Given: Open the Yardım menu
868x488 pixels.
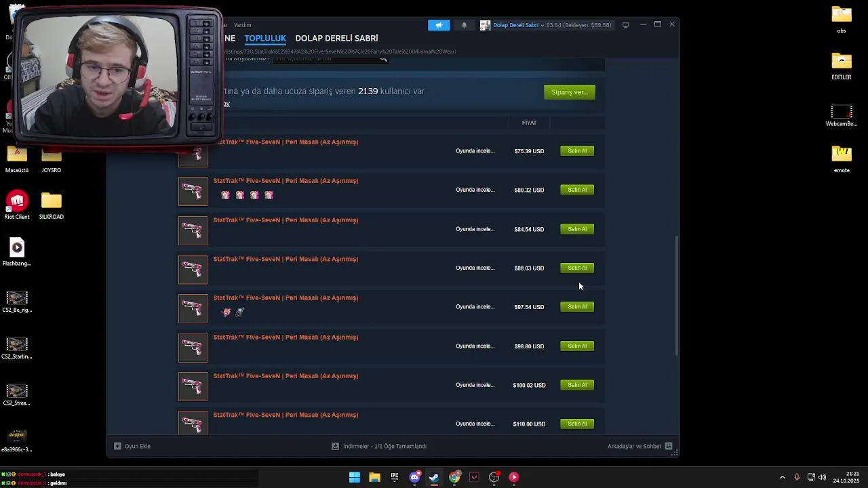Looking at the screenshot, I should pos(242,25).
